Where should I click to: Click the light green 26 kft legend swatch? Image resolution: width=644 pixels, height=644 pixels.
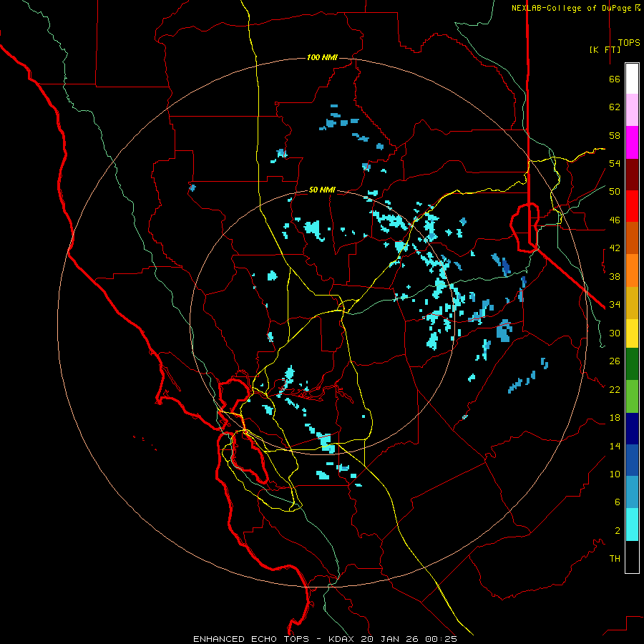coord(632,396)
